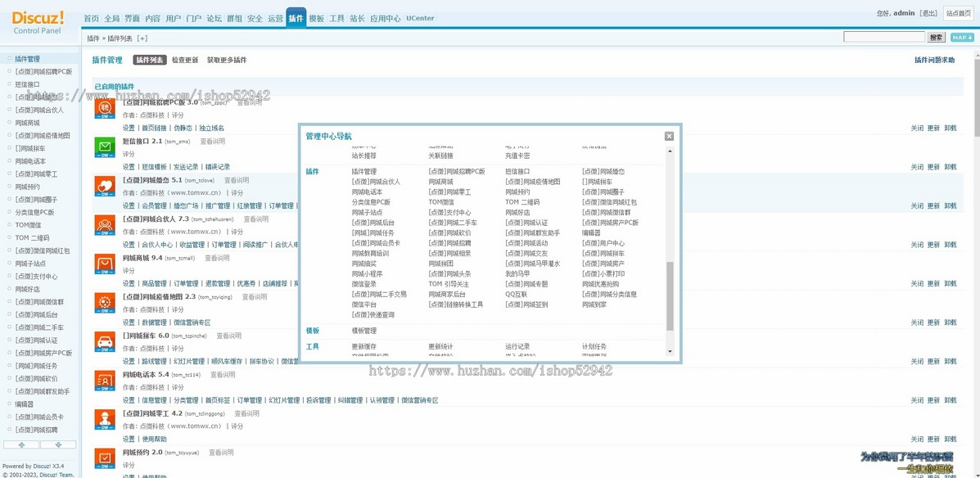
Task: Click the [+] icon in breadcrumb
Action: click(x=142, y=38)
